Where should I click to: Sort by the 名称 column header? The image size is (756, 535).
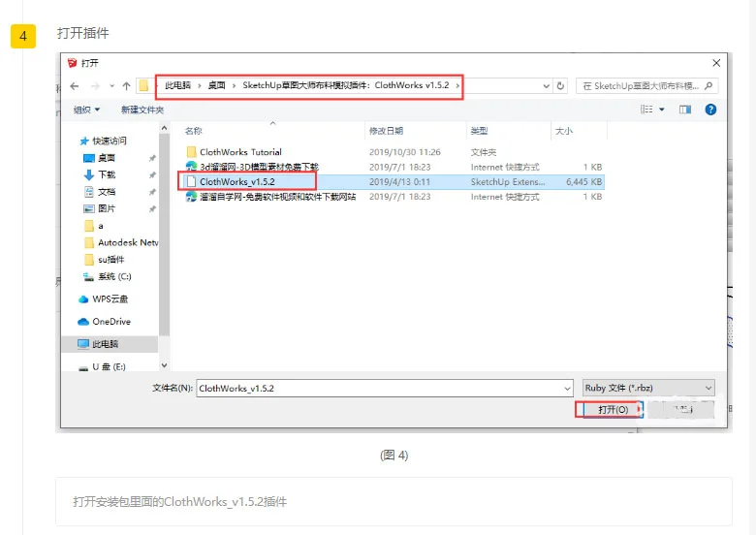[x=194, y=131]
